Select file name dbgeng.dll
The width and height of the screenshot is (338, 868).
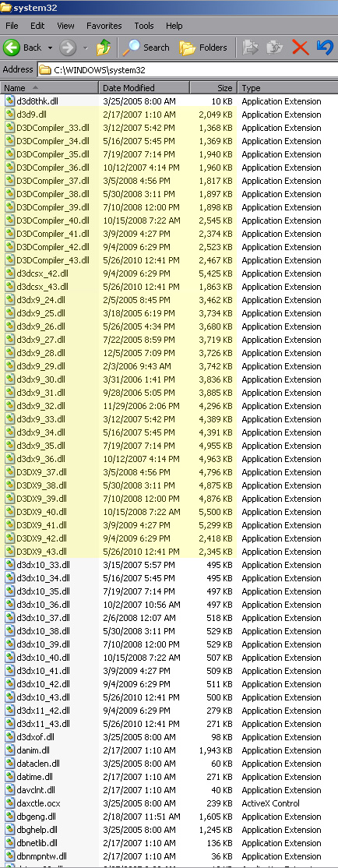tap(36, 817)
